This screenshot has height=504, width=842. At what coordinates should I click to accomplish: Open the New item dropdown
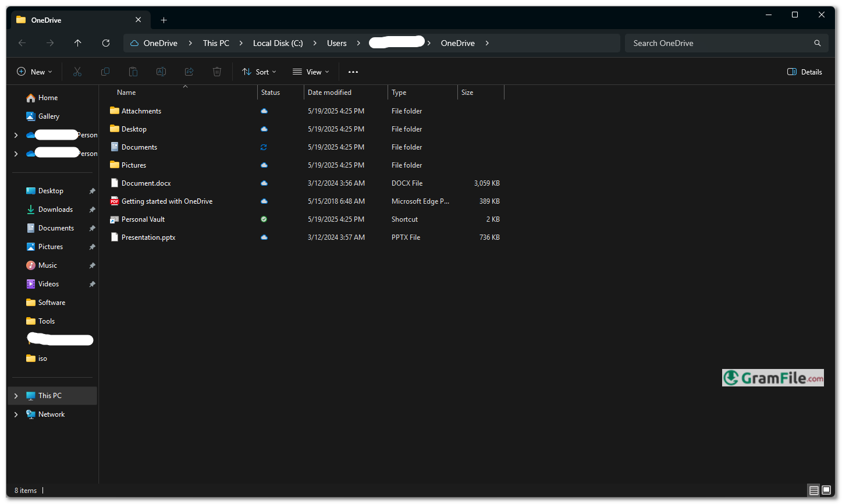coord(35,72)
